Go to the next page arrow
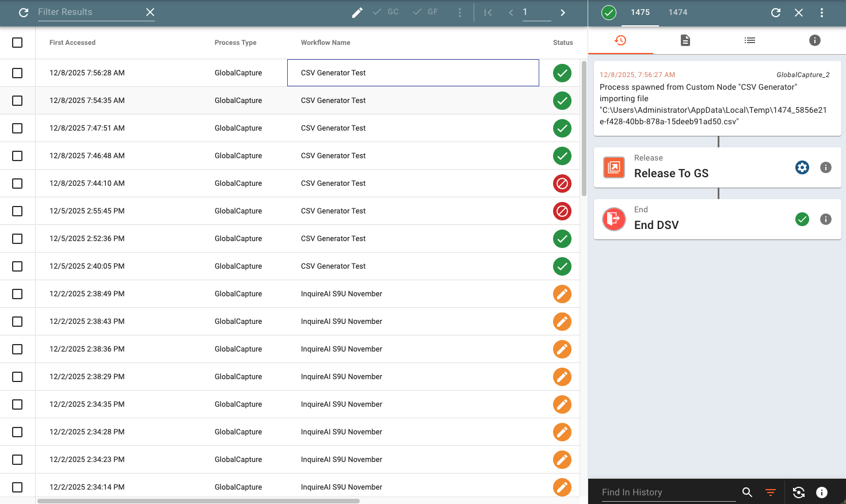846x504 pixels. pos(563,13)
